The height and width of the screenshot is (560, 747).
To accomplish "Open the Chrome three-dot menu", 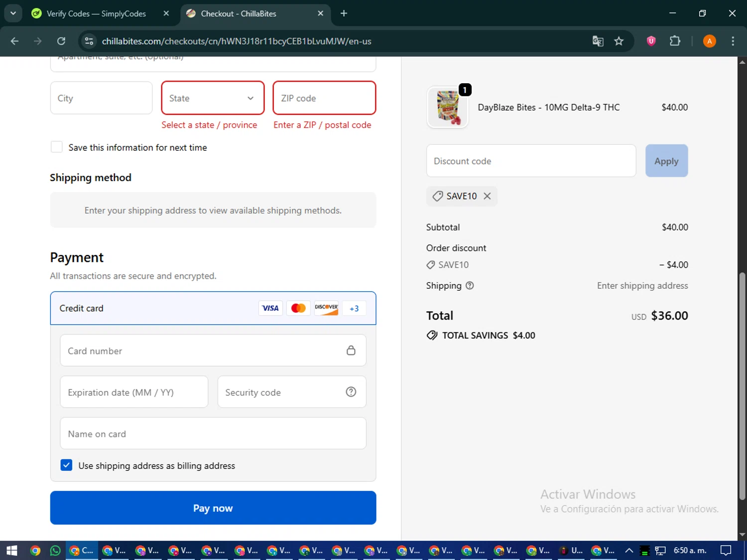I will [733, 41].
